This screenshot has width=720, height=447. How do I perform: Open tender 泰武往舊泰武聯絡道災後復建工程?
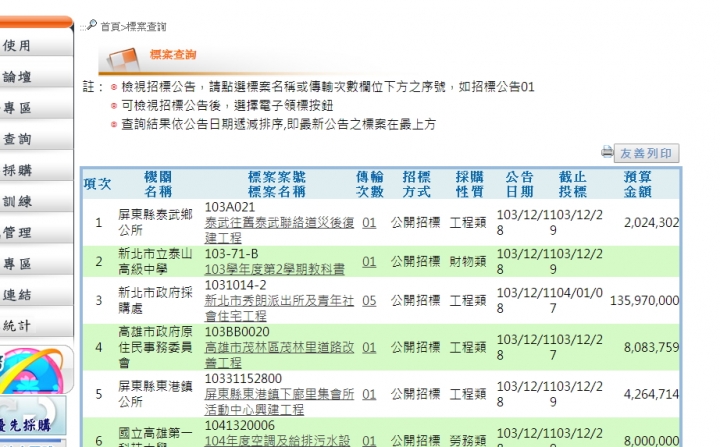pos(279,230)
